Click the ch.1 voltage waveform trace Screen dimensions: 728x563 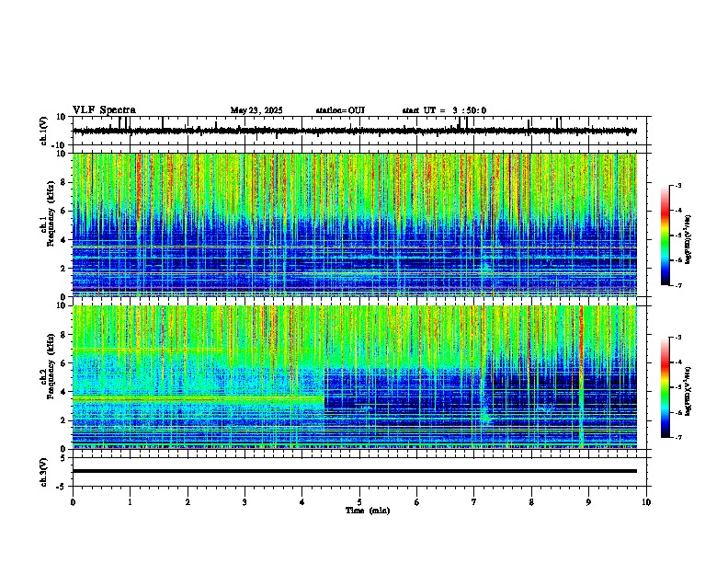tap(355, 131)
